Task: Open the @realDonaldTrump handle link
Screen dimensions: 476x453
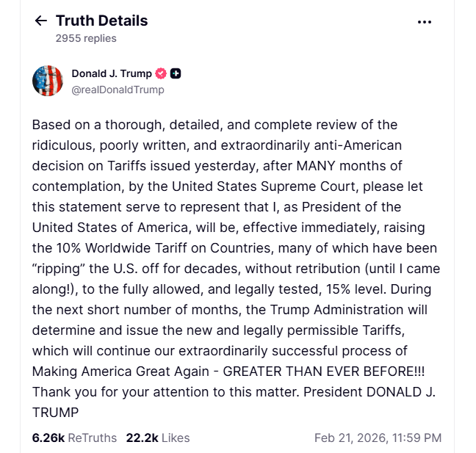Action: [118, 90]
